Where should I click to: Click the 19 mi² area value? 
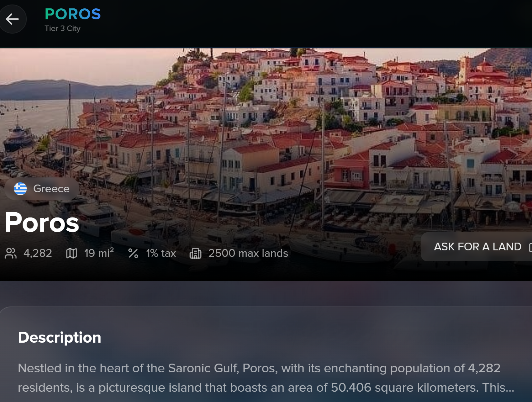(x=99, y=253)
